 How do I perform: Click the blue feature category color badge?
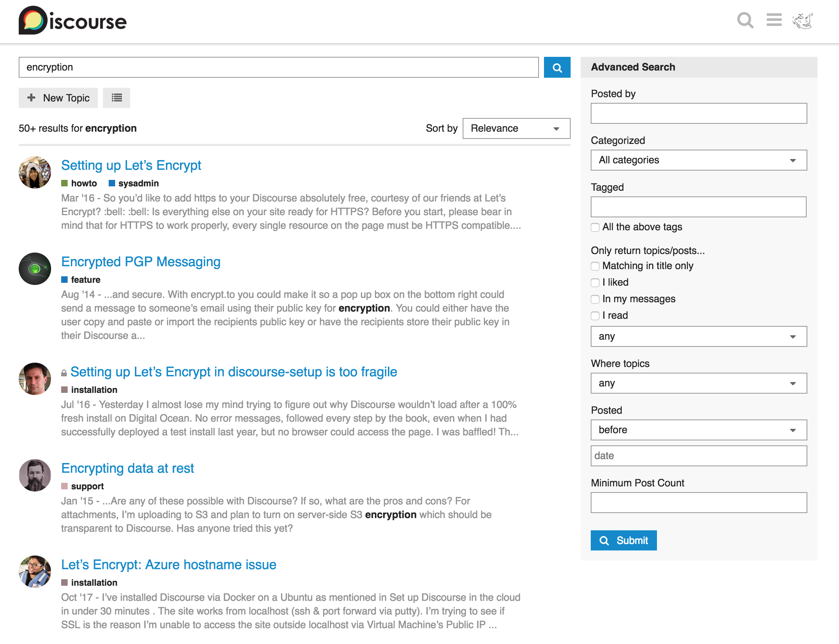(x=64, y=280)
